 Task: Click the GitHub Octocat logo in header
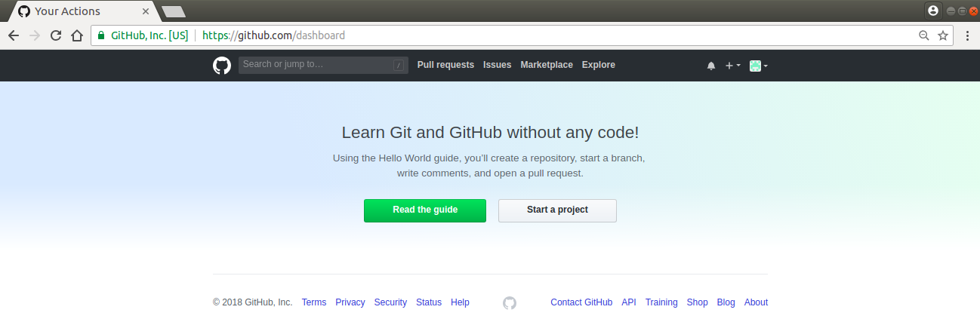[221, 66]
